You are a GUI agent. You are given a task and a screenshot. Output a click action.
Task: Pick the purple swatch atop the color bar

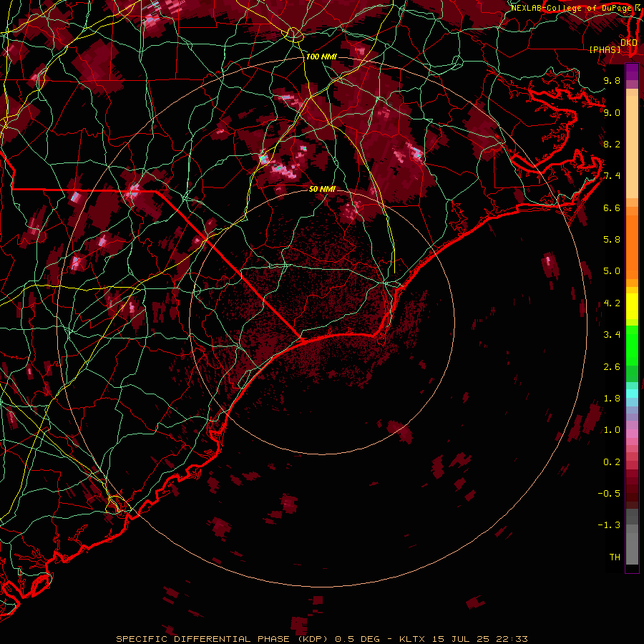click(632, 72)
